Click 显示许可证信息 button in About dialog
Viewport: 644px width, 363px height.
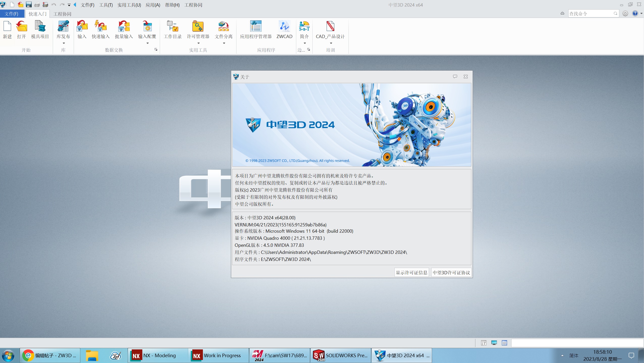point(412,273)
